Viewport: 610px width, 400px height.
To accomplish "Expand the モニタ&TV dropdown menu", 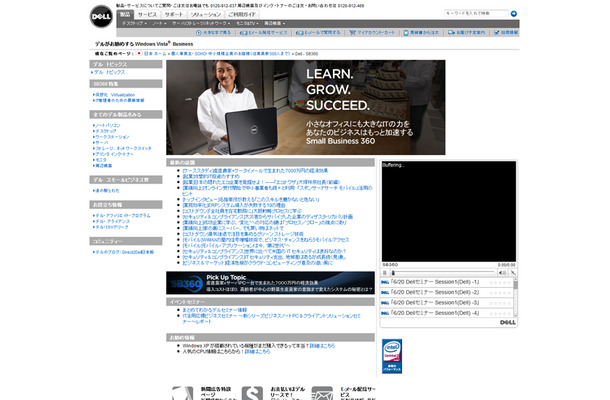I will pyautogui.click(x=247, y=23).
